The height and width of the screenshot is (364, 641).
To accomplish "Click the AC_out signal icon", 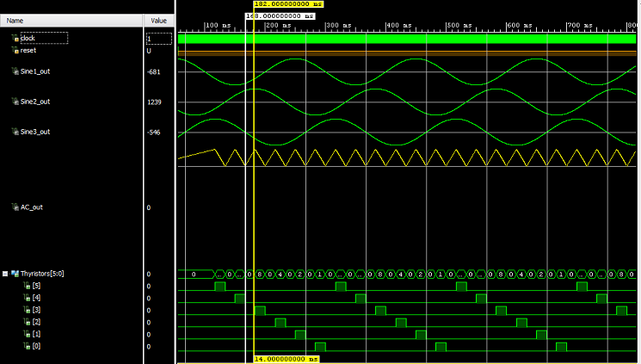I will click(15, 207).
